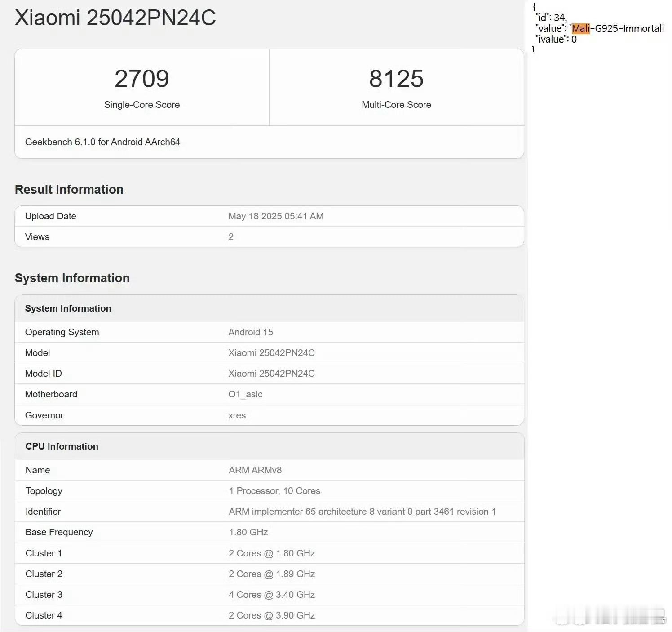Click the highlighted Mali text in JSON
Image resolution: width=672 pixels, height=632 pixels.
[580, 28]
